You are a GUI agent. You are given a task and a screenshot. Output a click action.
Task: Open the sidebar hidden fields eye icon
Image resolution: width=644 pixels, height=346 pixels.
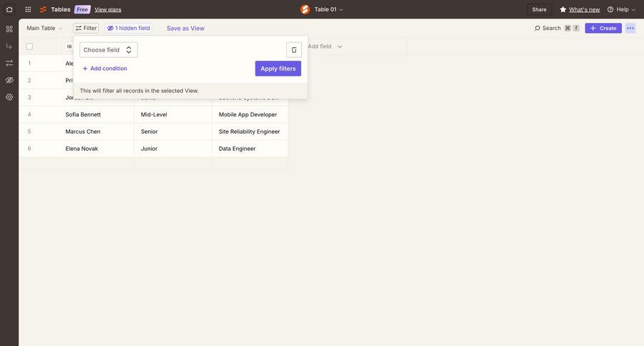[9, 80]
